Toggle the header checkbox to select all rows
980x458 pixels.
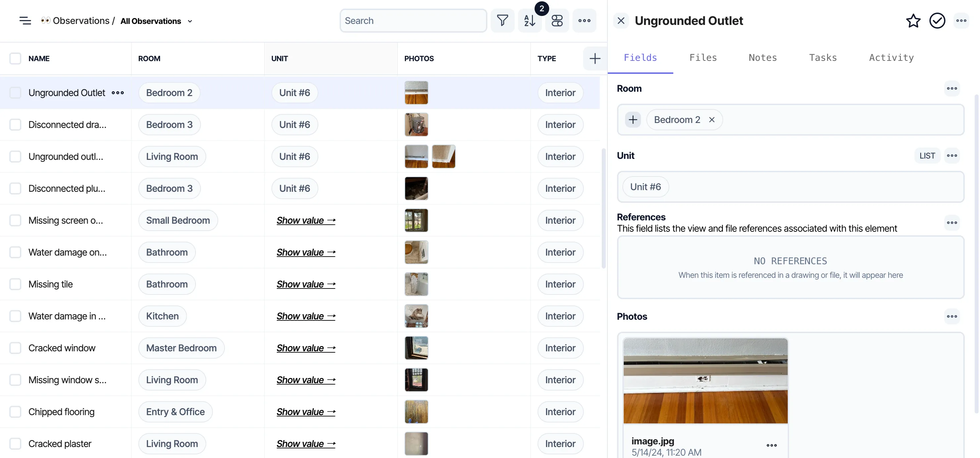[x=15, y=58]
